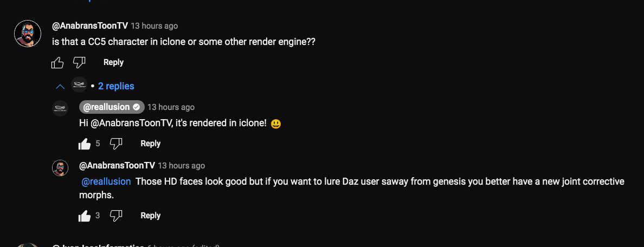Image resolution: width=644 pixels, height=247 pixels.
Task: Reply to reallusion's rendered in iclone comment
Action: (x=150, y=144)
